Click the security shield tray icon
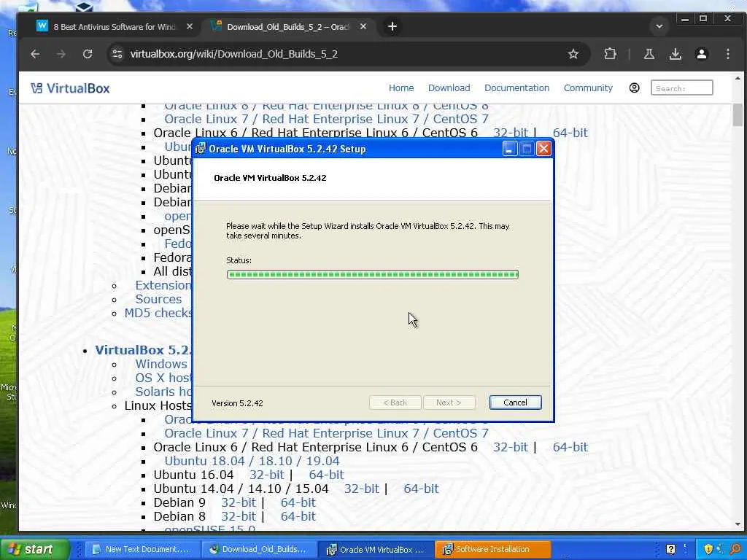The image size is (747, 560). pyautogui.click(x=708, y=550)
